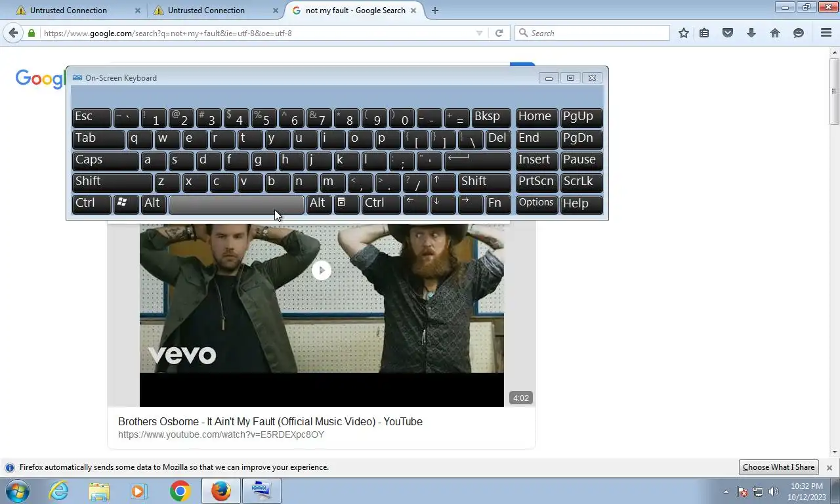The image size is (840, 504).
Task: Click the down arrow key on keyboard
Action: tap(443, 203)
